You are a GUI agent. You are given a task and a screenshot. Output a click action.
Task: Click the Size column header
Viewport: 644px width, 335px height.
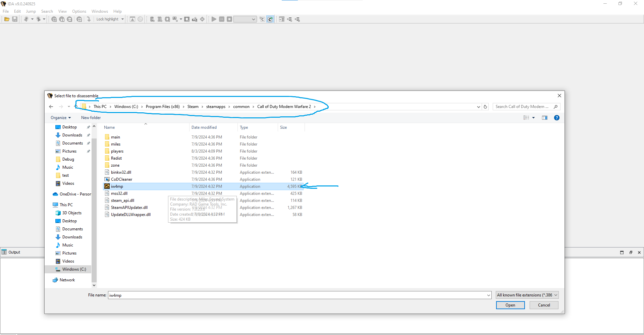(x=283, y=127)
